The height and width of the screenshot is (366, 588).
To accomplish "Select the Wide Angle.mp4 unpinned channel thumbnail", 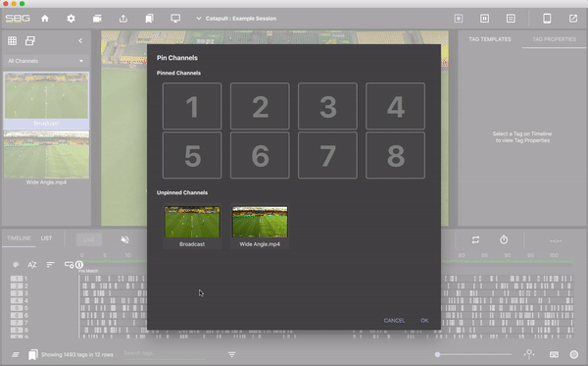I will 260,222.
